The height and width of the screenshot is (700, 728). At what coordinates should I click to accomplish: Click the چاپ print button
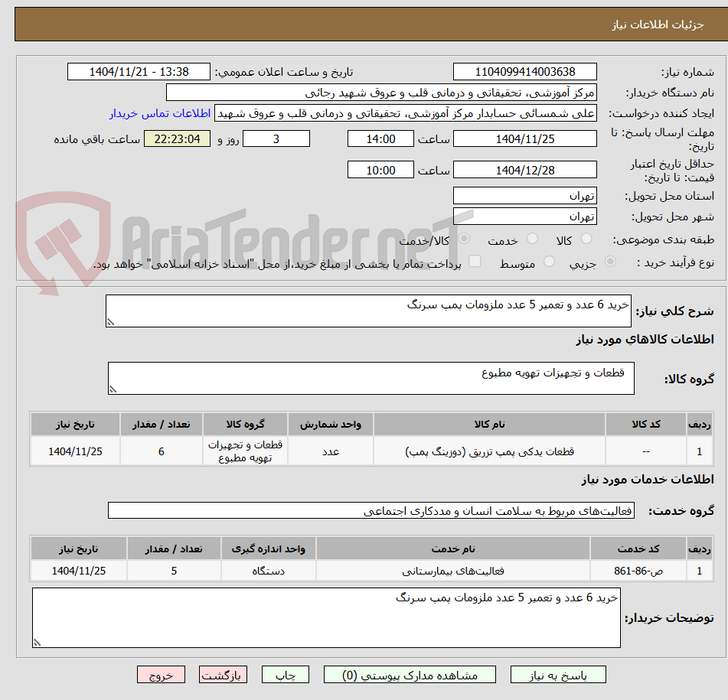click(285, 675)
